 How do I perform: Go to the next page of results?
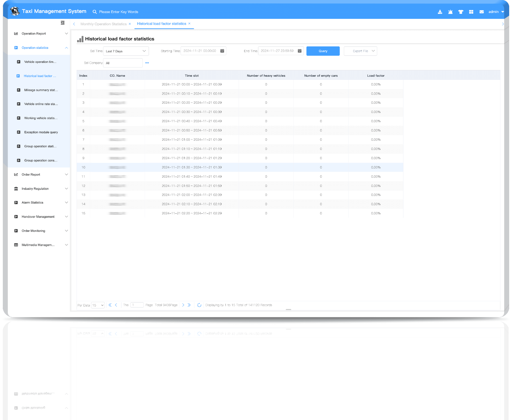183,305
